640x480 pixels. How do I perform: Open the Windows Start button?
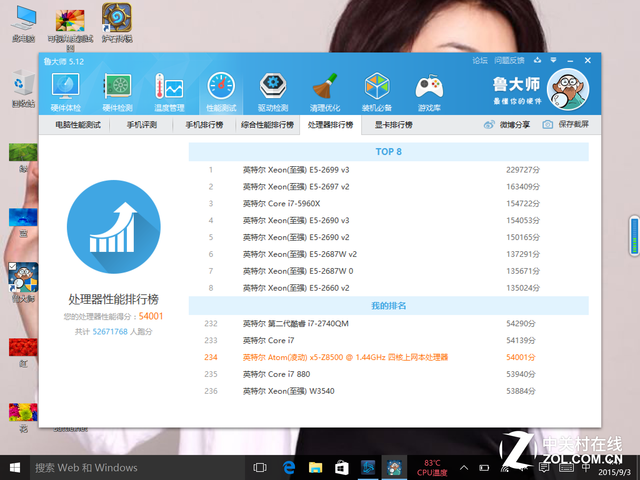click(15, 468)
